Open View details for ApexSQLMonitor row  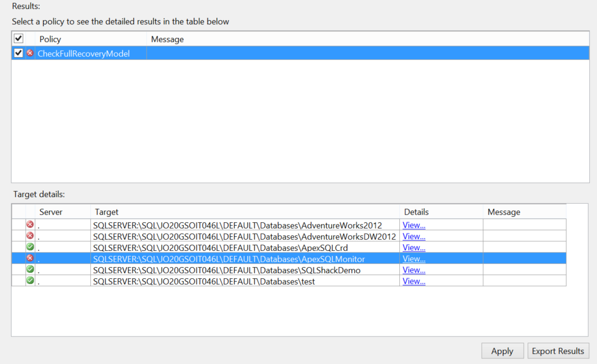(x=414, y=259)
